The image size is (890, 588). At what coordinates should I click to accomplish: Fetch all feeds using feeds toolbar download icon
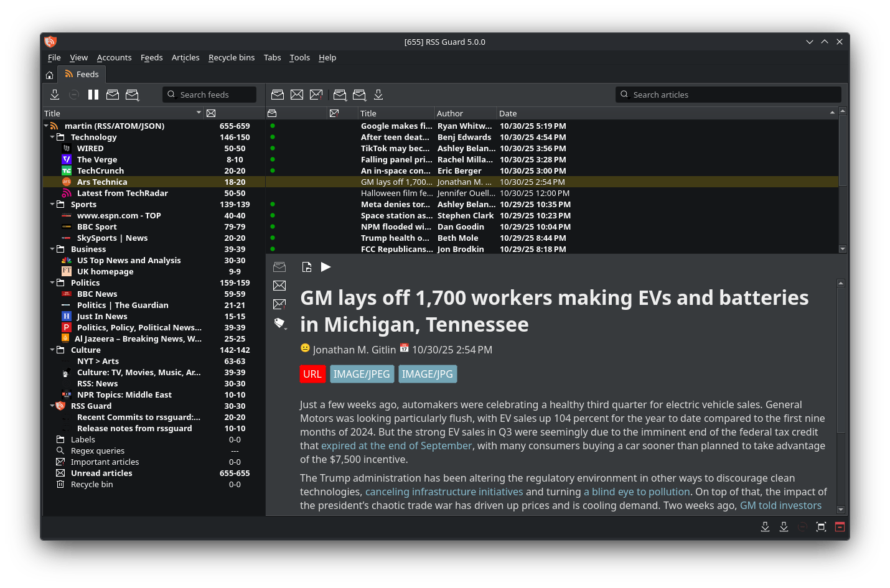(x=55, y=95)
